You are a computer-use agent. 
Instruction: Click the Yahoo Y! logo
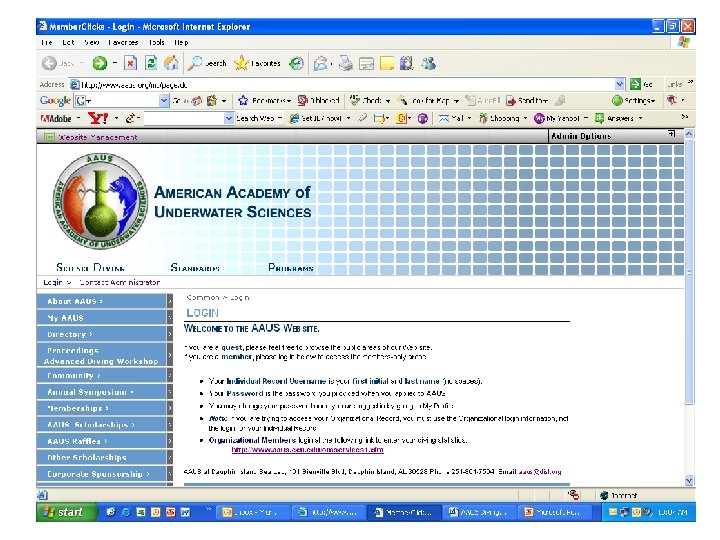98,118
